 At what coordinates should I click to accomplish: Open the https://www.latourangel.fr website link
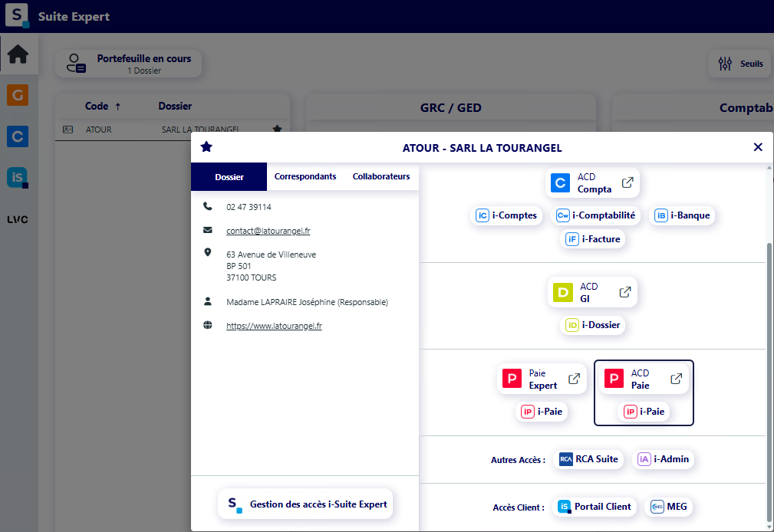click(x=274, y=326)
